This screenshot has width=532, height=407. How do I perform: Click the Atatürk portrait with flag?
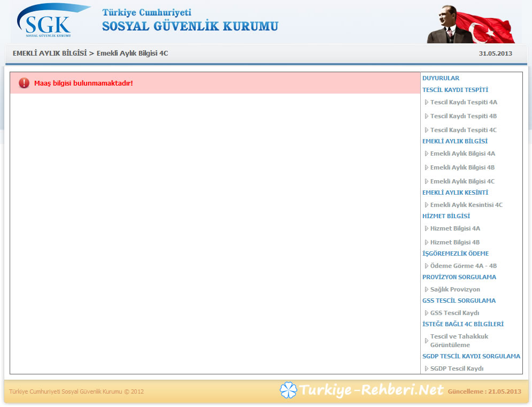click(469, 25)
